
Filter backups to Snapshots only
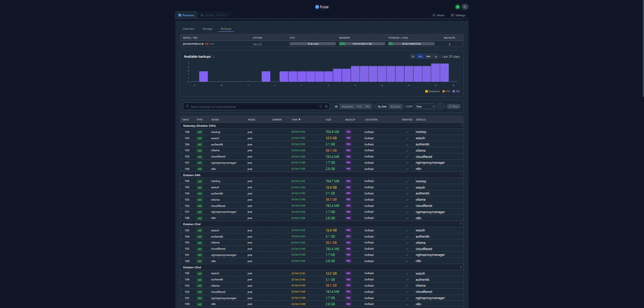(347, 107)
